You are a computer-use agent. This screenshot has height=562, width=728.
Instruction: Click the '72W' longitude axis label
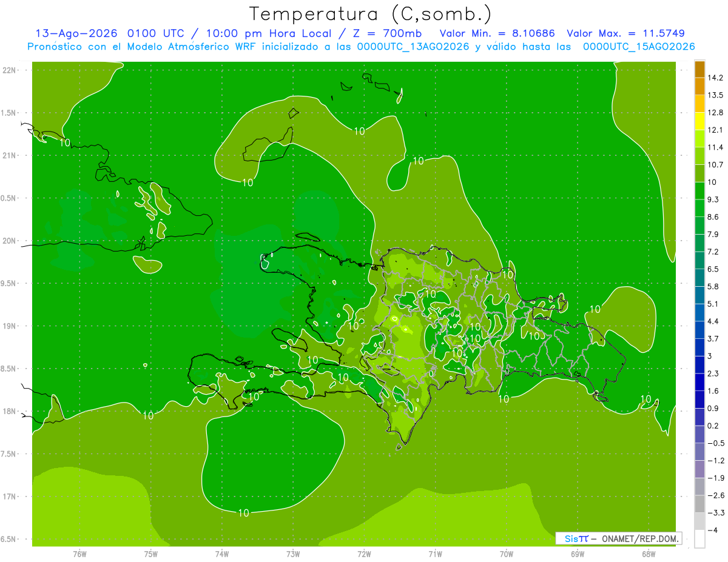pos(364,554)
